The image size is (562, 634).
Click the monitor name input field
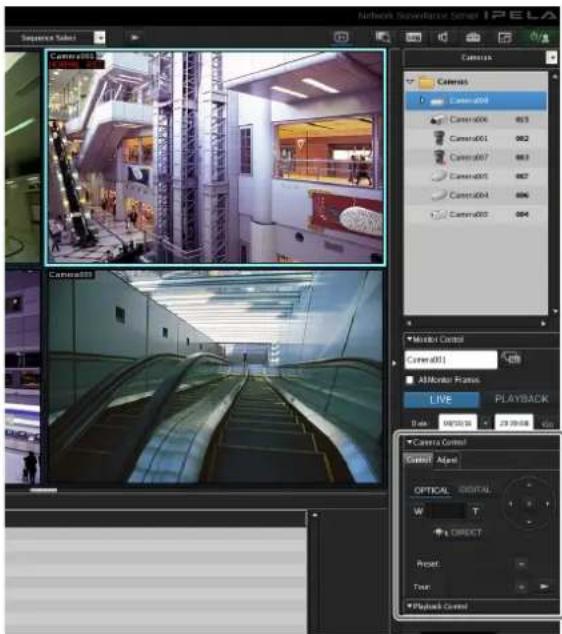pos(451,359)
